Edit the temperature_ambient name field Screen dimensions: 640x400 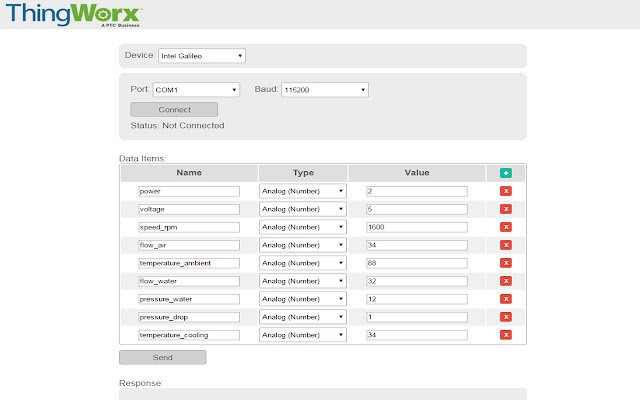[x=189, y=263]
